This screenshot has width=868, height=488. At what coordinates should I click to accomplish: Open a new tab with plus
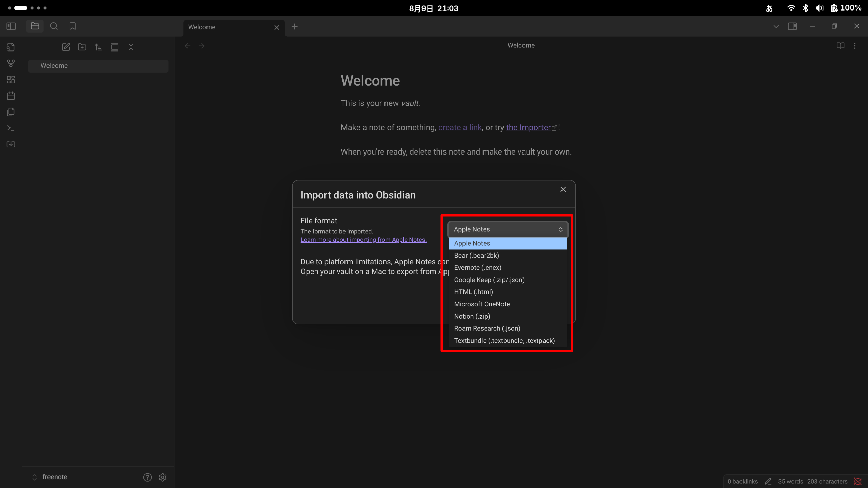pyautogui.click(x=294, y=27)
